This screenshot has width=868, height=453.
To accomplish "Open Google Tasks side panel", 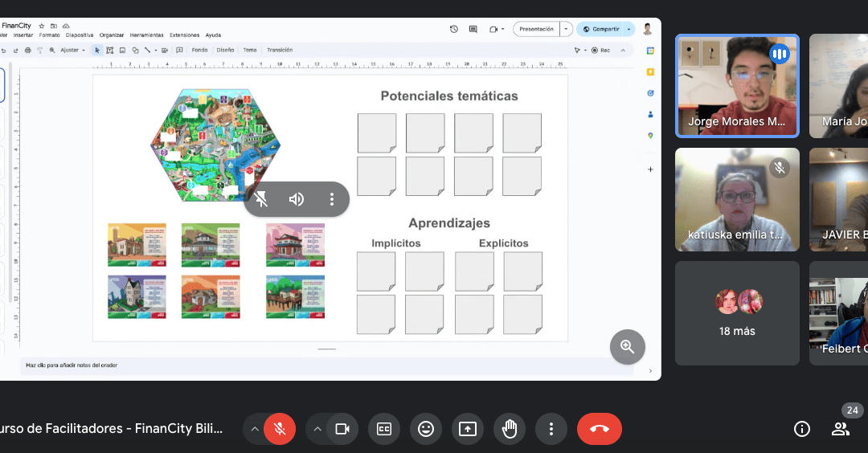I will coord(650,93).
